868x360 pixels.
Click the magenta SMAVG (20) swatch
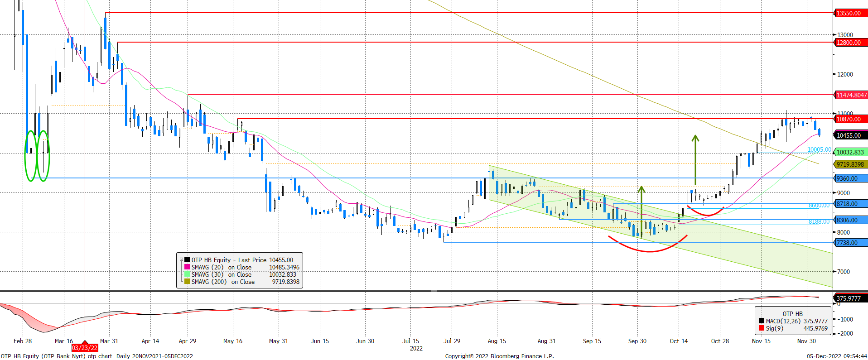187,267
